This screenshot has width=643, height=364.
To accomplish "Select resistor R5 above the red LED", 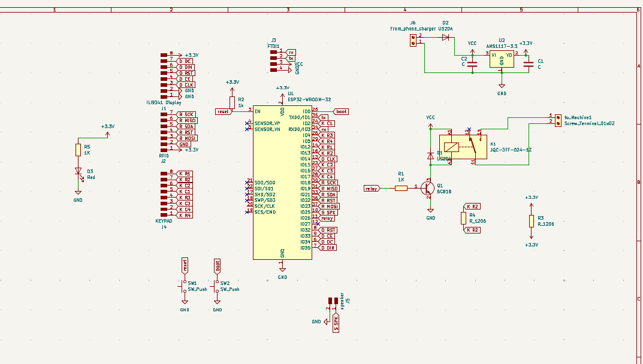I will point(78,150).
